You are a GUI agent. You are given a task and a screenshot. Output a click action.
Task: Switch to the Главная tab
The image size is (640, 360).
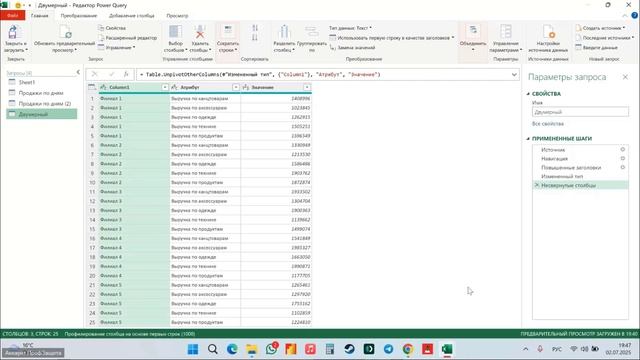[40, 16]
